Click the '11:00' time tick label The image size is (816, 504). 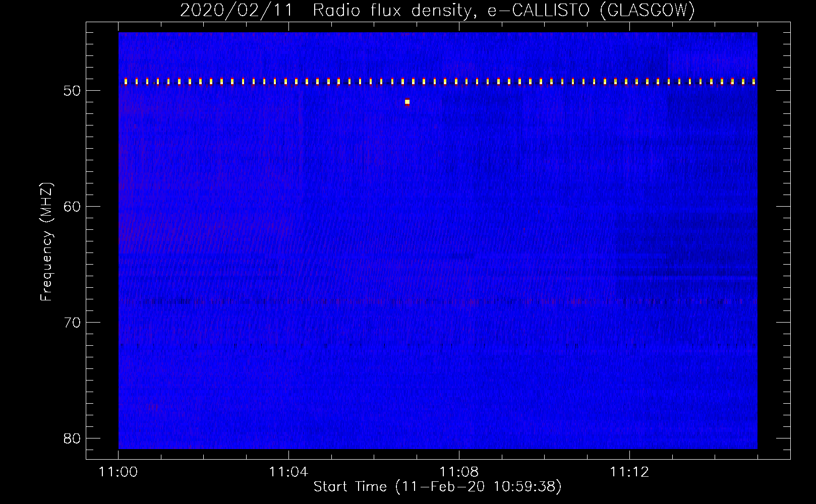pyautogui.click(x=119, y=472)
